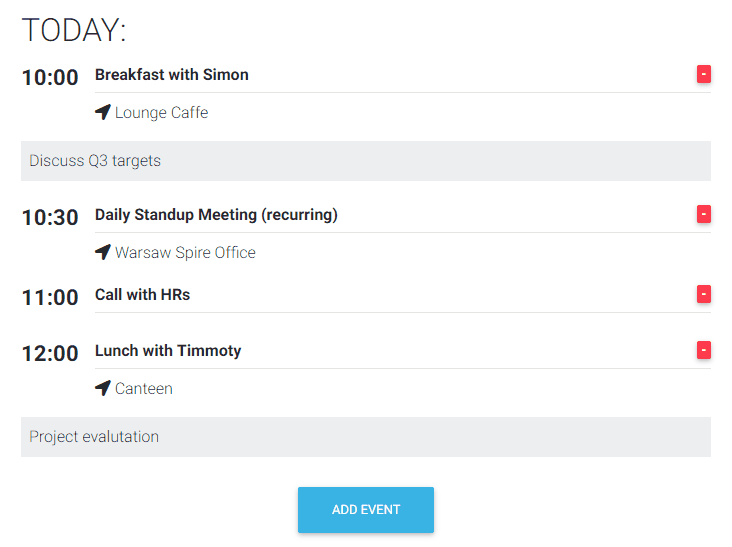Select the Project evalutation note

94,437
